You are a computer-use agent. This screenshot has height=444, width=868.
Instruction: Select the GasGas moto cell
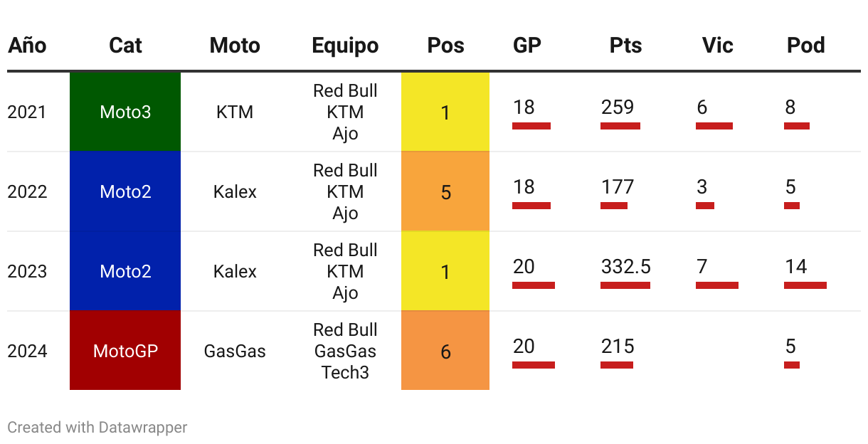point(235,351)
